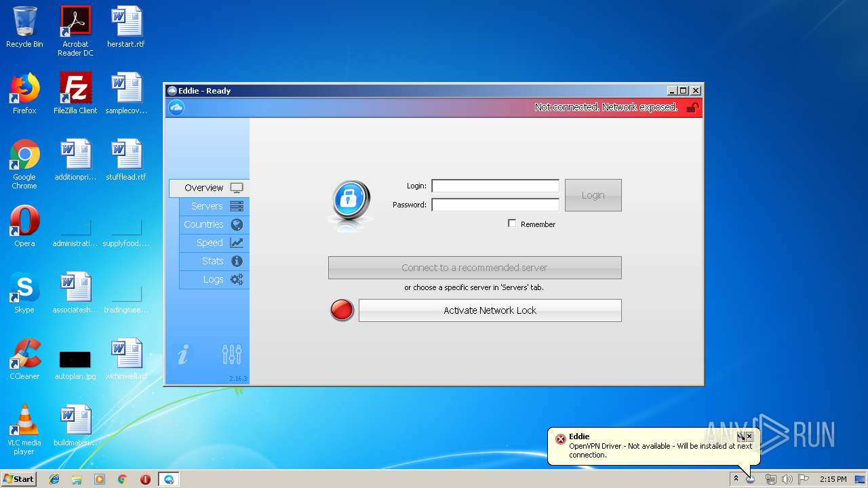Open Opera from the taskbar

145,479
